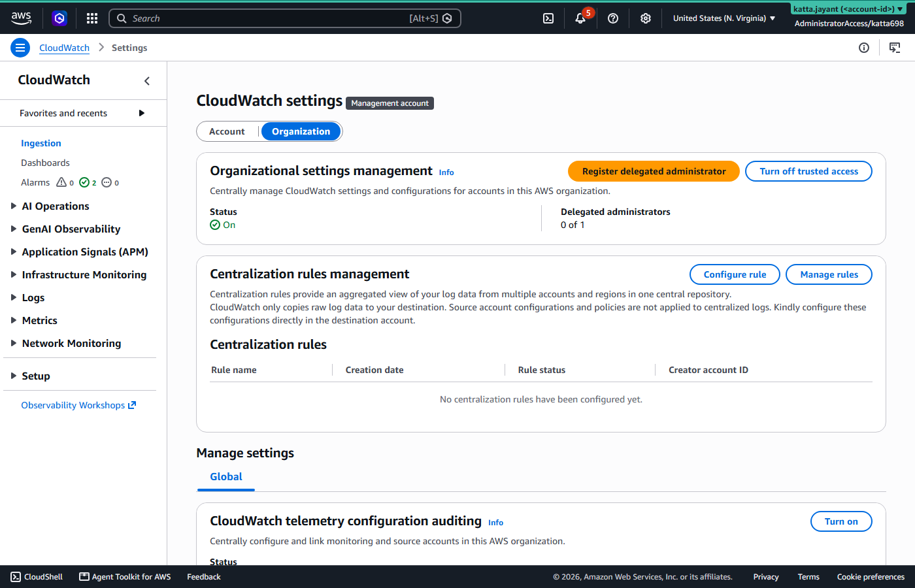Select the Global tab

pos(226,477)
